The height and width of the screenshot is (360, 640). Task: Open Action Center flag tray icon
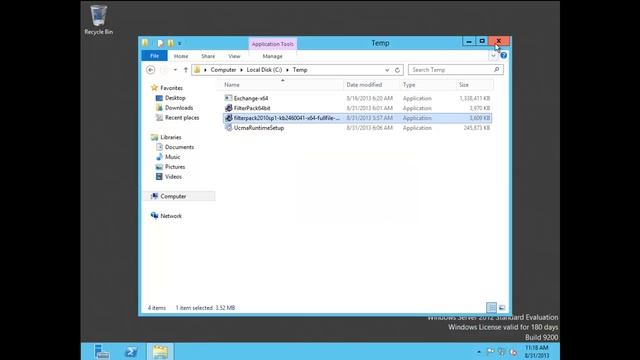490,351
